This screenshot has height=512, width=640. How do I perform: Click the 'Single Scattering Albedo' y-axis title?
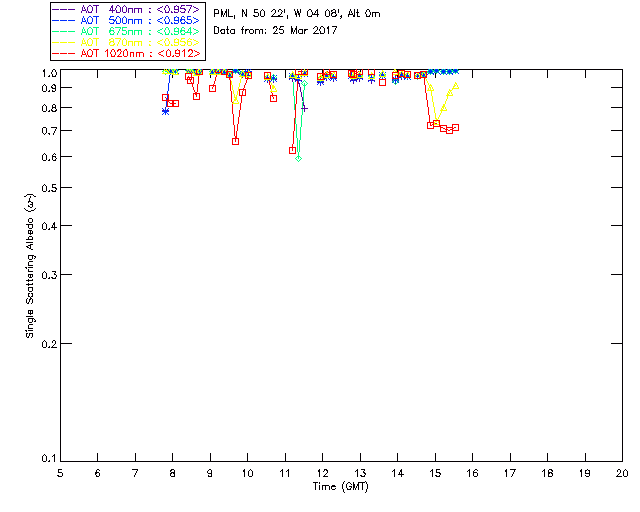[x=30, y=266]
